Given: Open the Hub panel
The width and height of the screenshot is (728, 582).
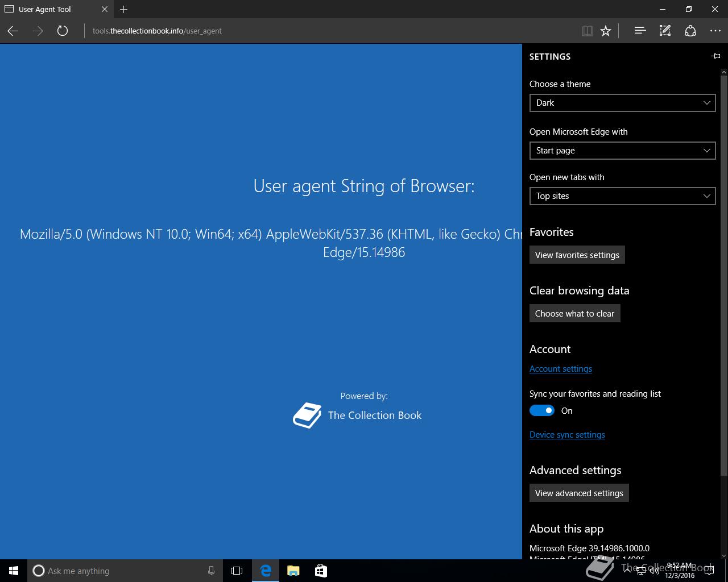Looking at the screenshot, I should 640,31.
